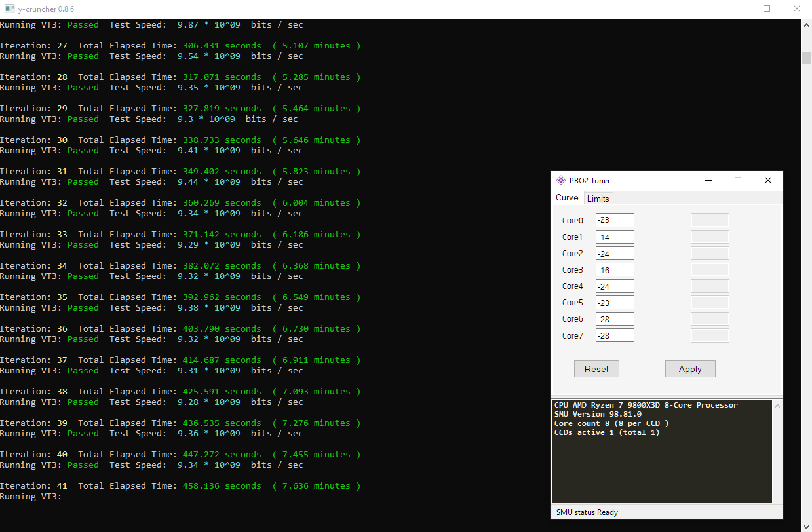Viewport: 812px width, 532px height.
Task: Click the y-cruncher vertical scrollbar thumb
Action: [806, 58]
